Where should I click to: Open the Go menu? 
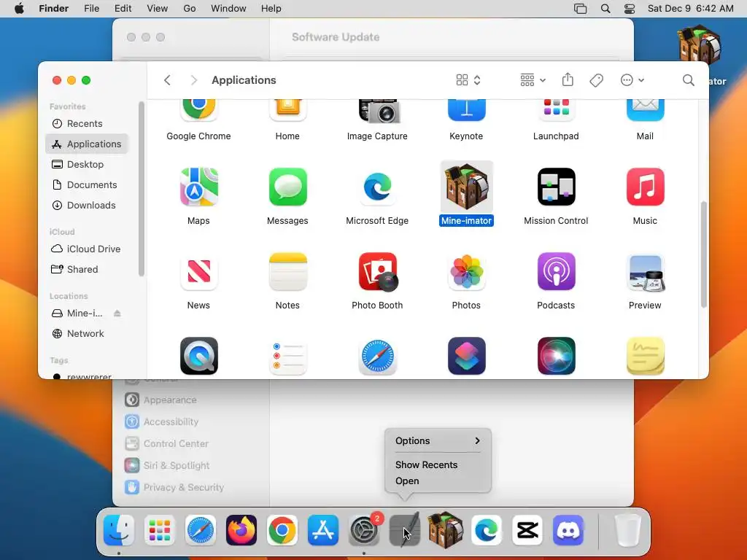[x=190, y=9]
